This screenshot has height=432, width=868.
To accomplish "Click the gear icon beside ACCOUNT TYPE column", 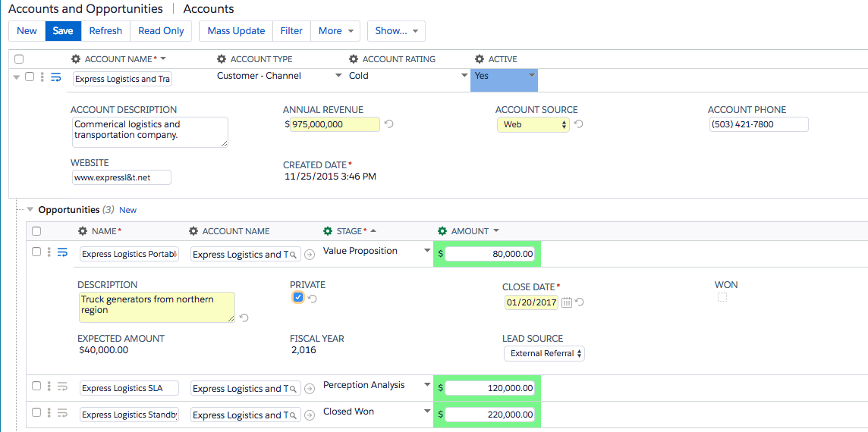I will click(x=222, y=59).
